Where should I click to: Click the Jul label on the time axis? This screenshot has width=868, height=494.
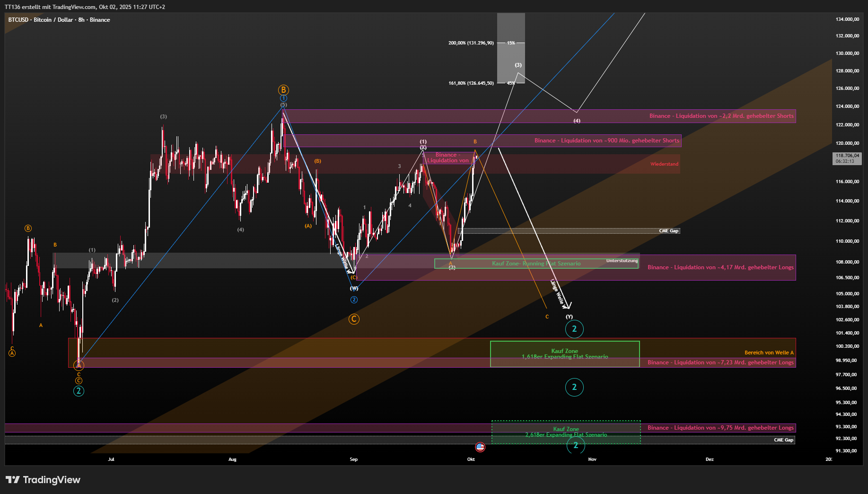[x=111, y=459]
